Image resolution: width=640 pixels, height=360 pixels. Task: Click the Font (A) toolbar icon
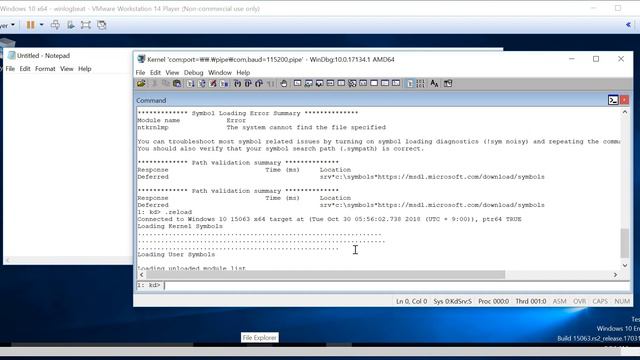[434, 84]
